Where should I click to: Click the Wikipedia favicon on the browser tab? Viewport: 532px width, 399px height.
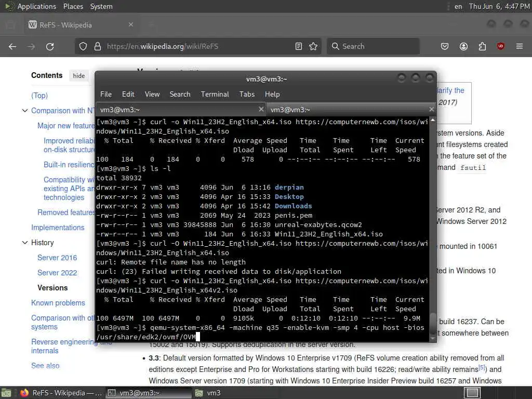point(33,24)
